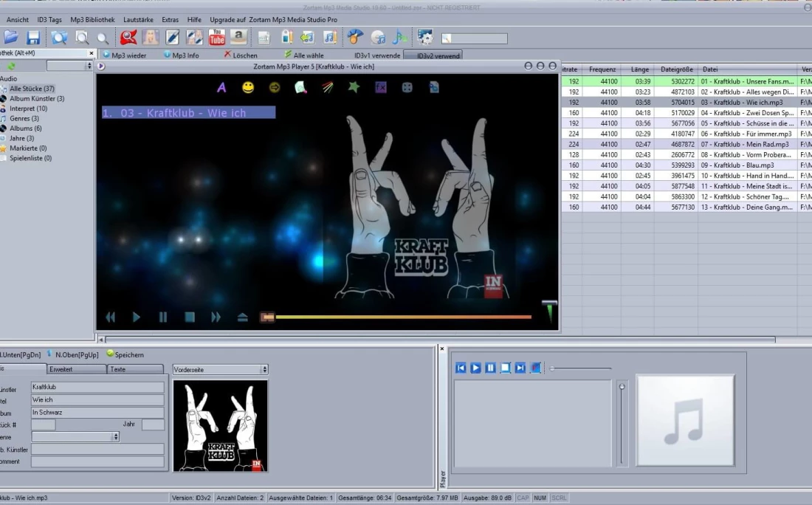Click the YouTube toolbar icon
This screenshot has width=812, height=505.
[x=217, y=37]
